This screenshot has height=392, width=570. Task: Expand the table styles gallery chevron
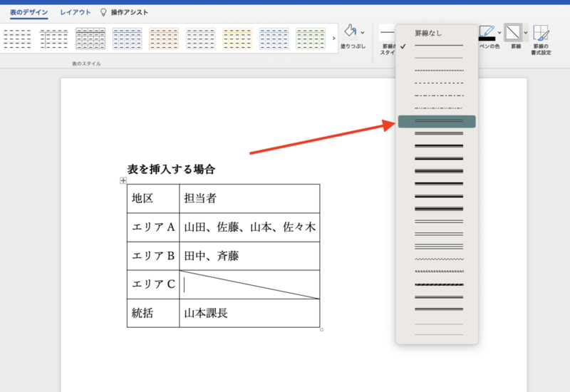(x=333, y=38)
